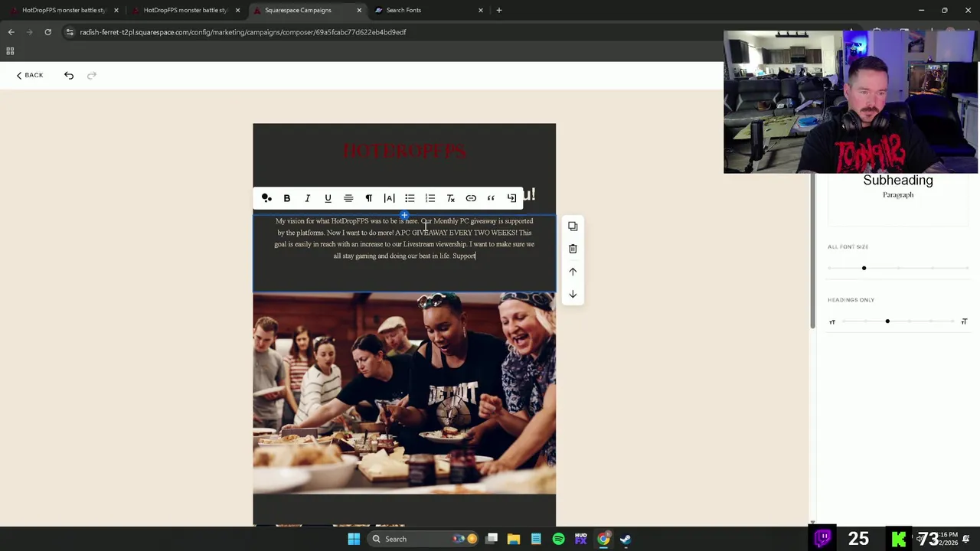980x551 pixels.
Task: Redo the last edit
Action: [x=92, y=75]
